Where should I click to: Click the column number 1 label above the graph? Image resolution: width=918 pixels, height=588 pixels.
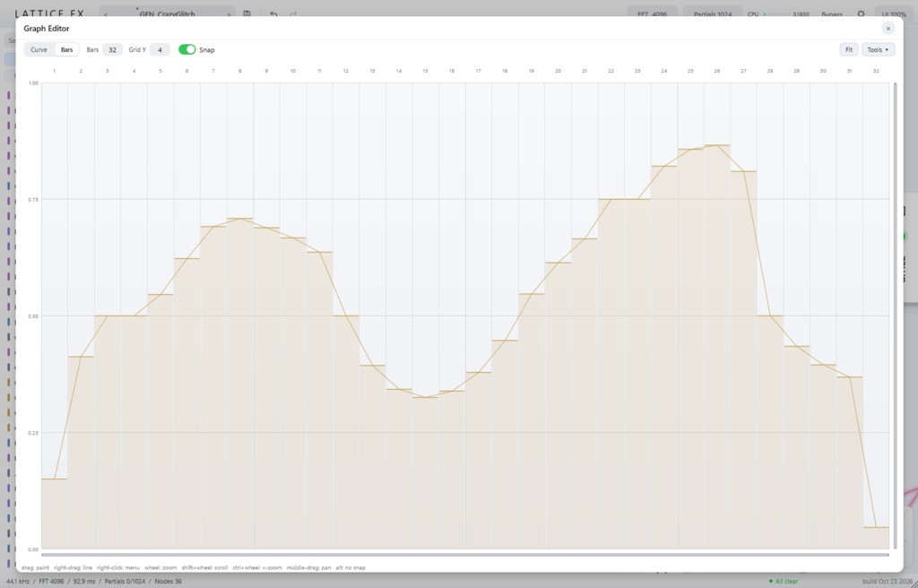pyautogui.click(x=55, y=71)
